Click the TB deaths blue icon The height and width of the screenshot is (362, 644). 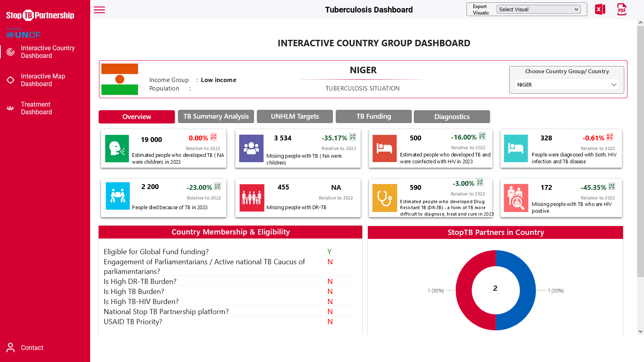point(118,196)
